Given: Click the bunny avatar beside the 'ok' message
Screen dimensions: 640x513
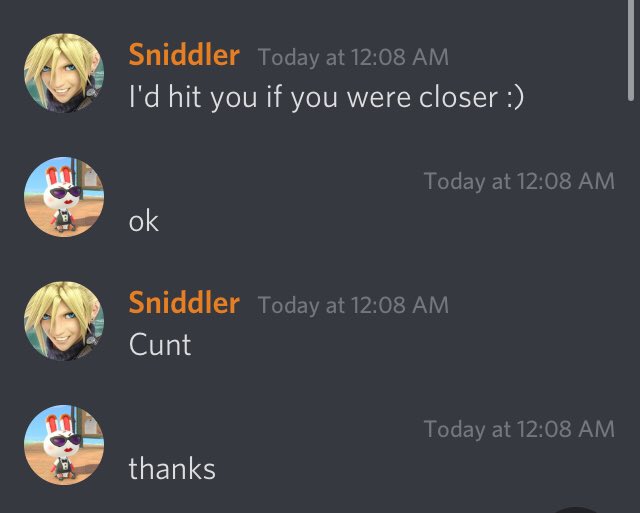Looking at the screenshot, I should click(64, 197).
